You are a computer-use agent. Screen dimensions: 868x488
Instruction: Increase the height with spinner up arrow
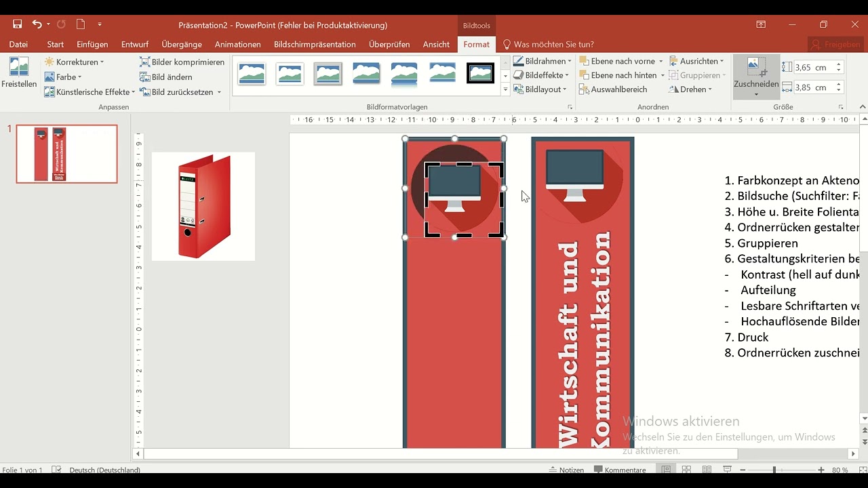(839, 64)
